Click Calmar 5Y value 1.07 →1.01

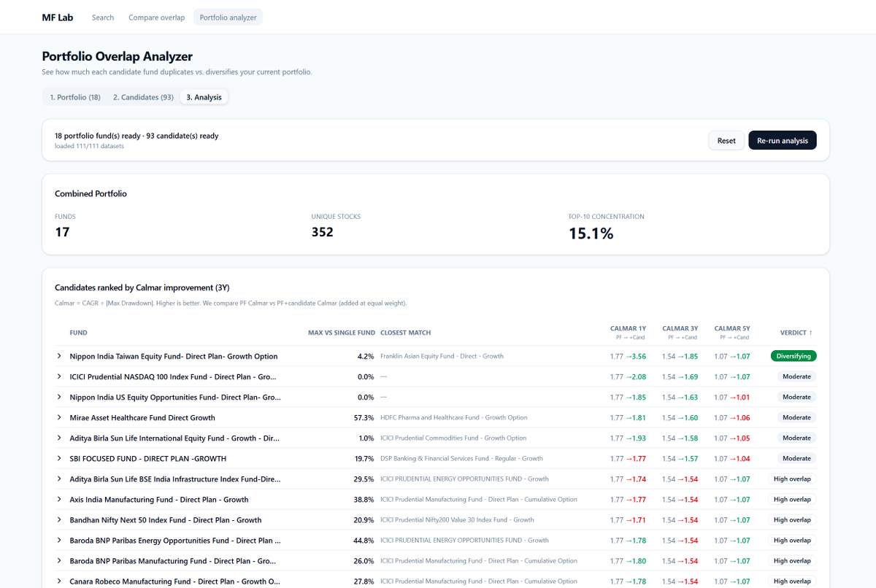point(731,397)
